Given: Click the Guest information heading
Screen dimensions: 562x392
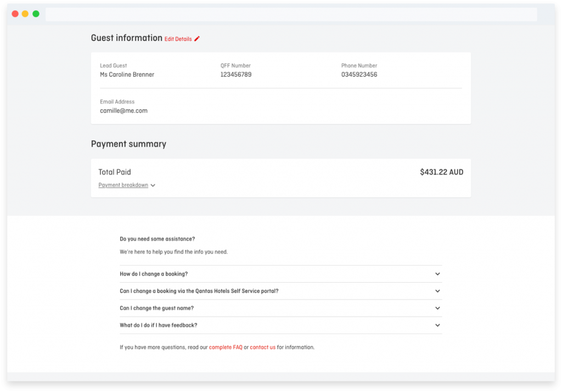Looking at the screenshot, I should pos(127,38).
